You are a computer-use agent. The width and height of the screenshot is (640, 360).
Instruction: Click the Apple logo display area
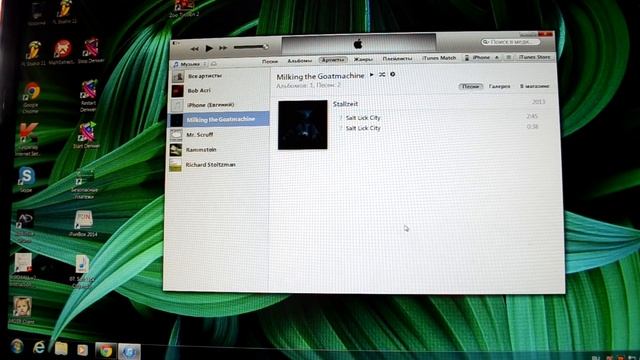coord(358,44)
